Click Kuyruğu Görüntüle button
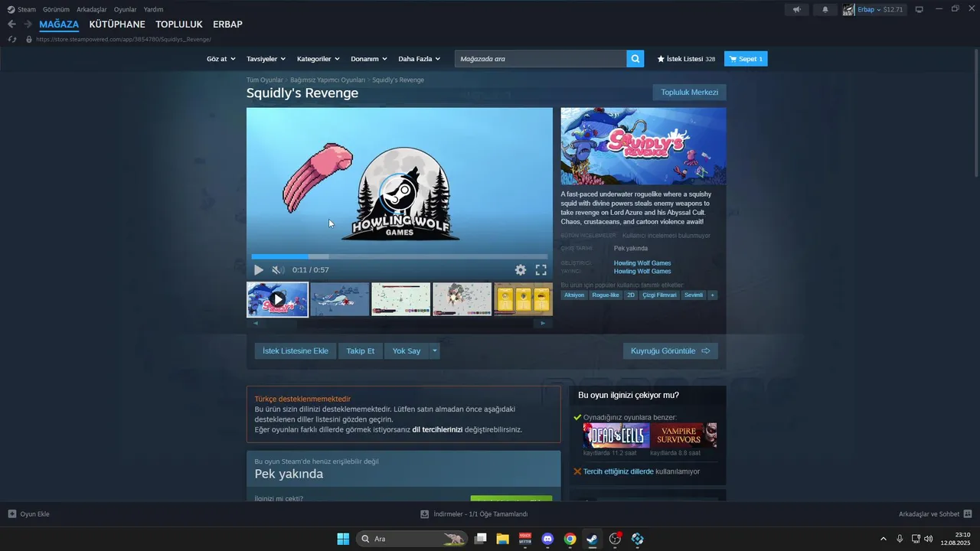The width and height of the screenshot is (980, 551). (671, 350)
